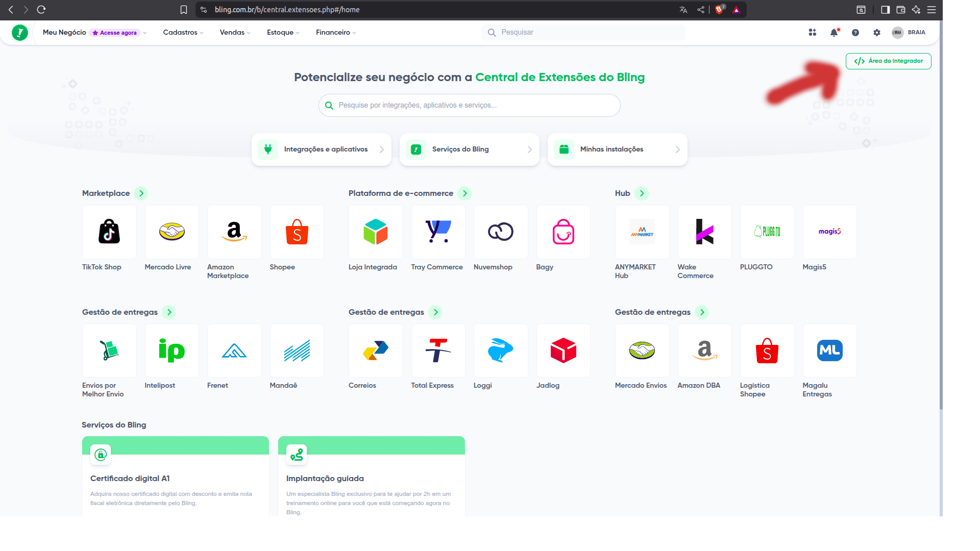The image size is (980, 551).
Task: Expand the Hub category arrow
Action: point(642,193)
